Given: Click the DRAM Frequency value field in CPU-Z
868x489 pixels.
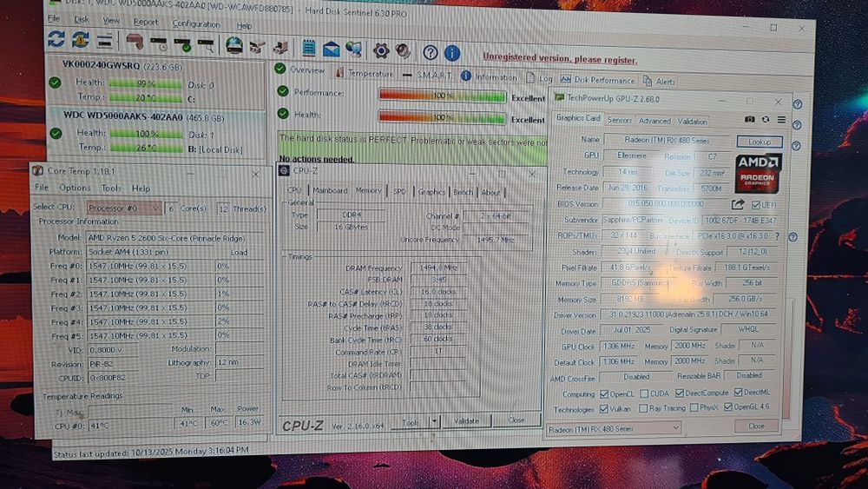Looking at the screenshot, I should [438, 268].
